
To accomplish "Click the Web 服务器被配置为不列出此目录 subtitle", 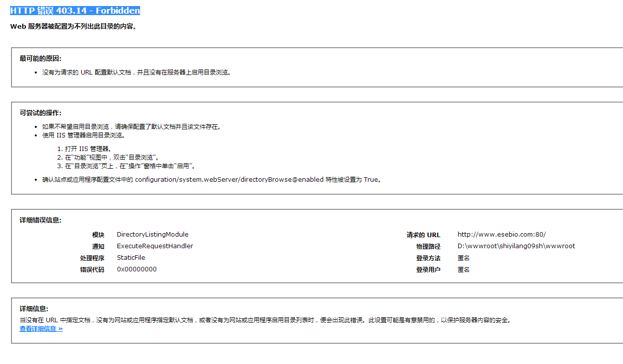I will [x=73, y=26].
